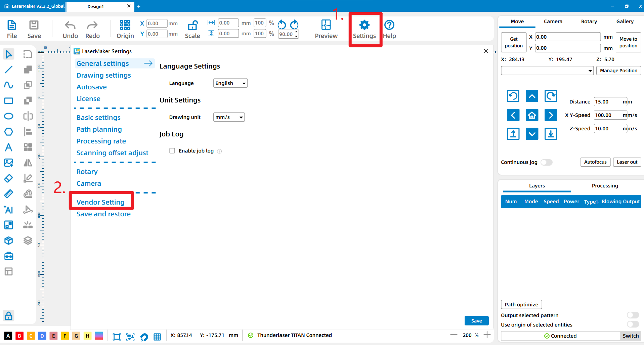
Task: Expand the Drawing unit dropdown
Action: click(229, 117)
